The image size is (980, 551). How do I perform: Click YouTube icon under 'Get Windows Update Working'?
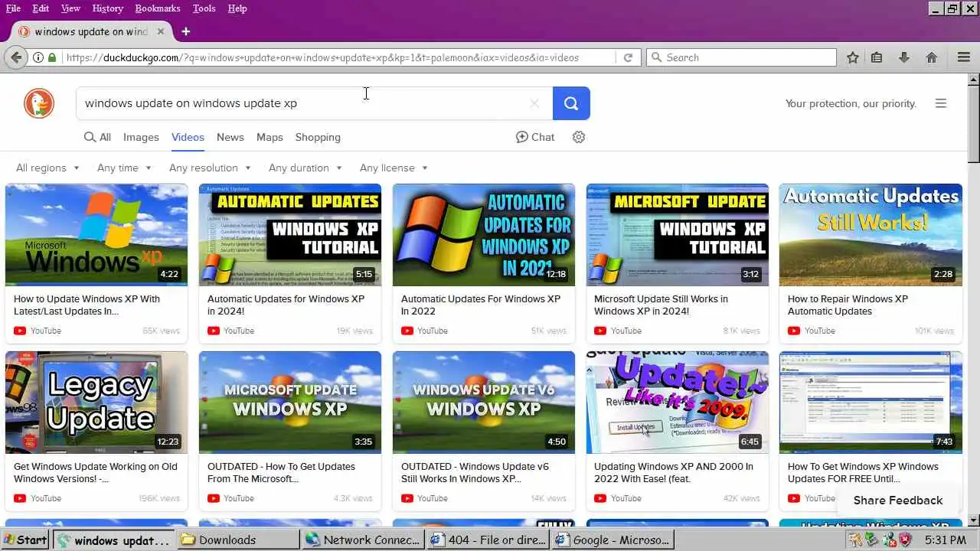pos(20,498)
